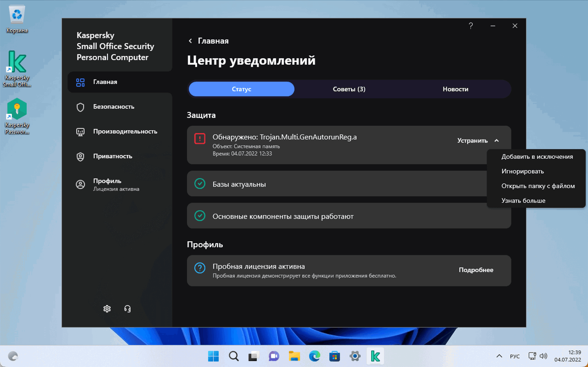Open the weather widget on the taskbar
This screenshot has height=367, width=588.
point(13,356)
